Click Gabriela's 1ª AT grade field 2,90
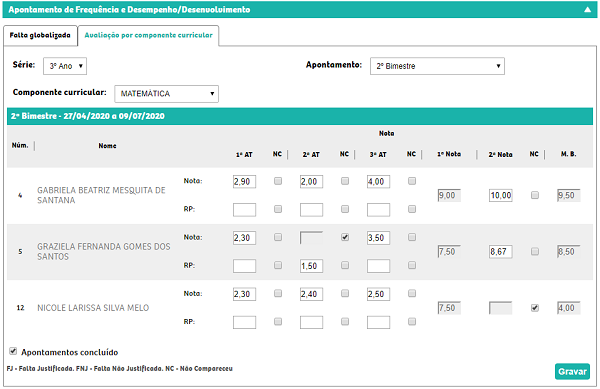600x389 pixels. [245, 181]
